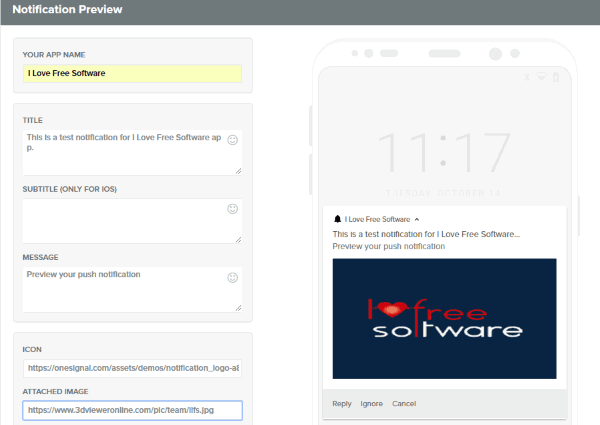Click the I Love Free Software notification image
This screenshot has height=425, width=600.
(x=444, y=318)
